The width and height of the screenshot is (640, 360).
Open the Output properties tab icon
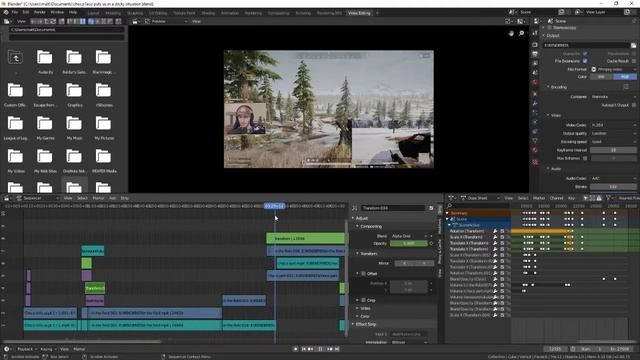[x=535, y=54]
